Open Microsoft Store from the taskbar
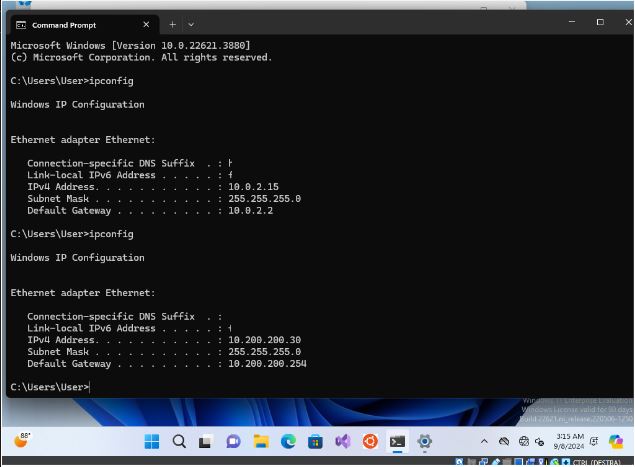The height and width of the screenshot is (467, 635). point(315,441)
